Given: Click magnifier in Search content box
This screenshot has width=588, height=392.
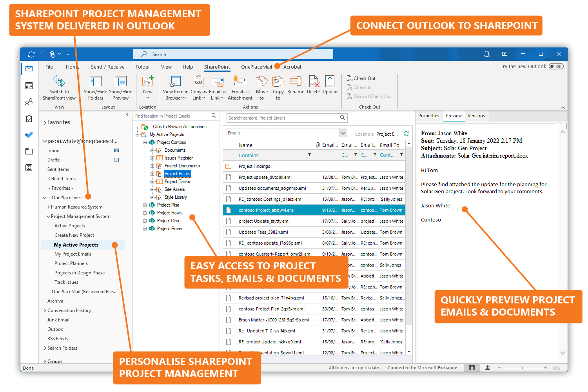Looking at the screenshot, I should [x=343, y=118].
